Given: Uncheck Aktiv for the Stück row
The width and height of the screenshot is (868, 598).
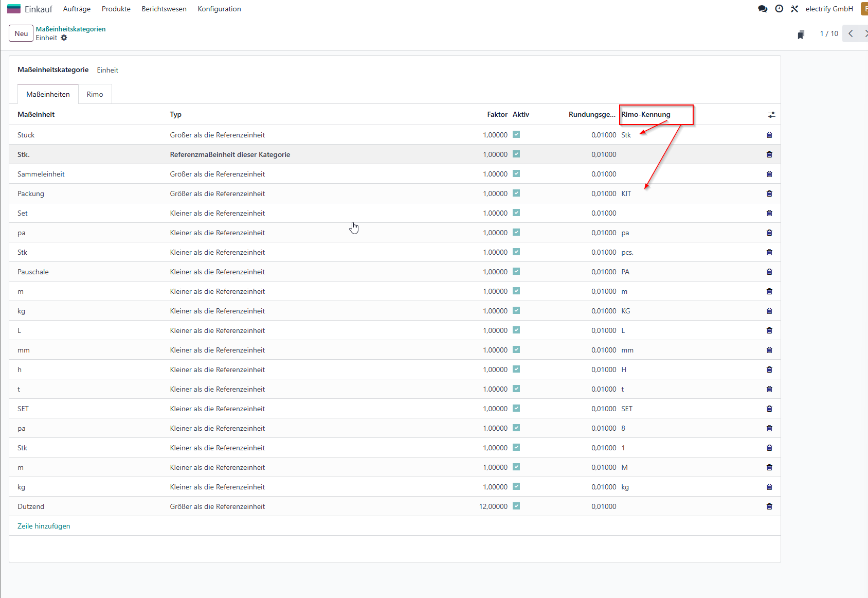Looking at the screenshot, I should (516, 134).
